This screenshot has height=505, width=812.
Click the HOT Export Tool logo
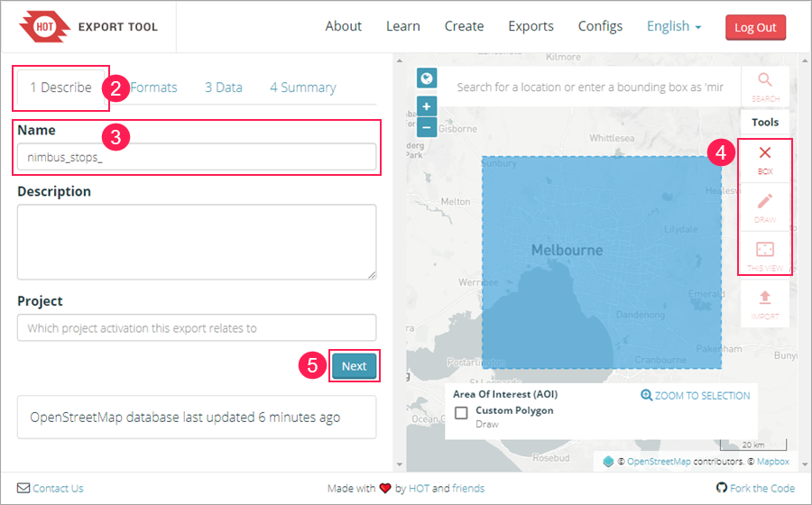(88, 26)
